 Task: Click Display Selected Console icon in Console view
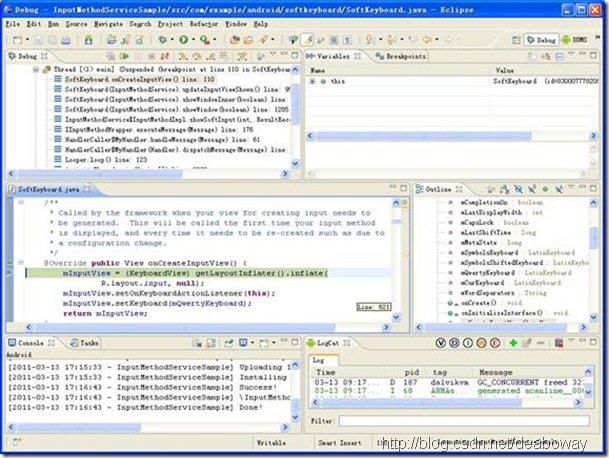click(x=243, y=343)
